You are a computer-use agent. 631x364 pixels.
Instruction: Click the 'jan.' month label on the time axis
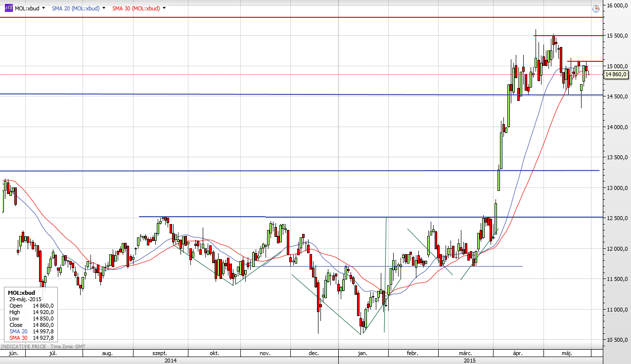362,354
